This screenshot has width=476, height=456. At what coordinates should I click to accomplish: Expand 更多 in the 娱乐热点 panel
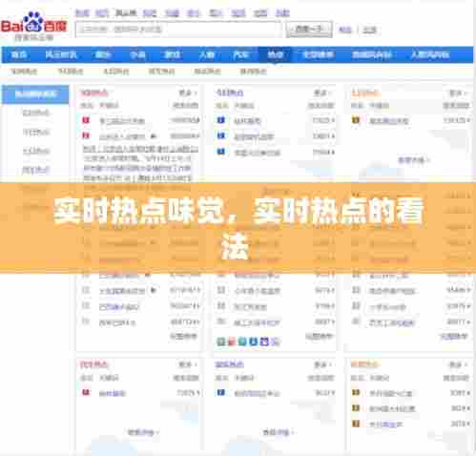pyautogui.click(x=322, y=364)
